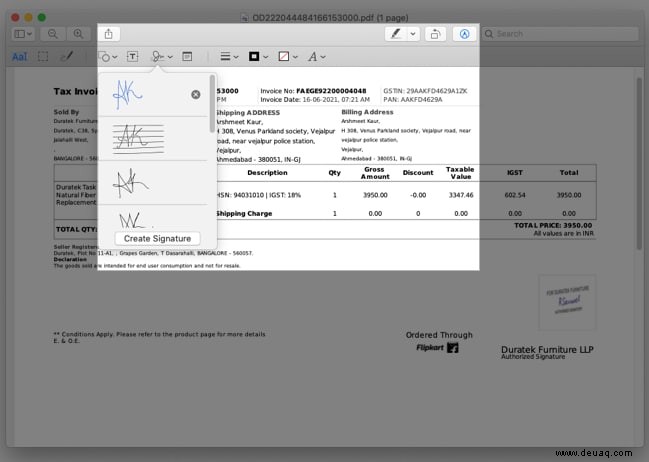Click the Flipkart logo
The height and width of the screenshot is (462, 649).
click(x=437, y=348)
